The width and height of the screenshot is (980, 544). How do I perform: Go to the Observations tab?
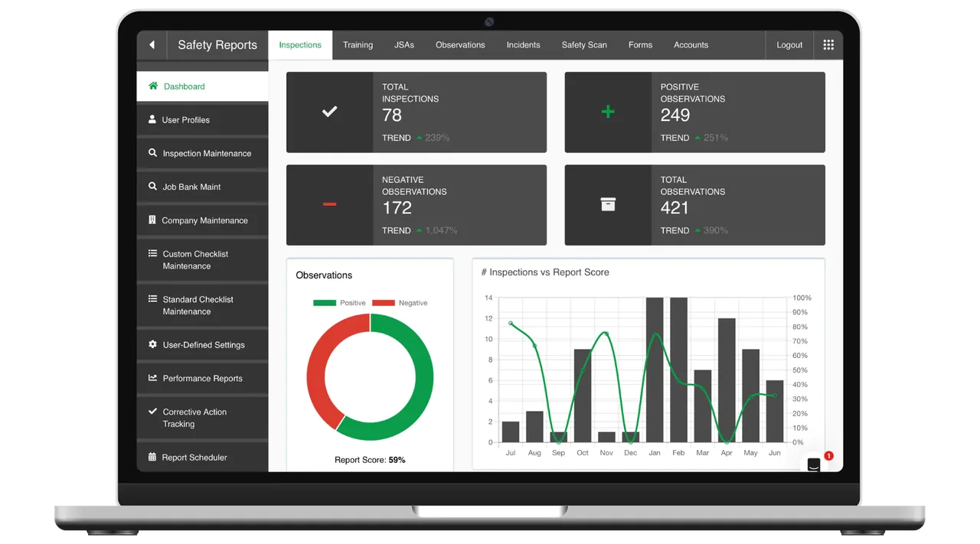click(460, 45)
